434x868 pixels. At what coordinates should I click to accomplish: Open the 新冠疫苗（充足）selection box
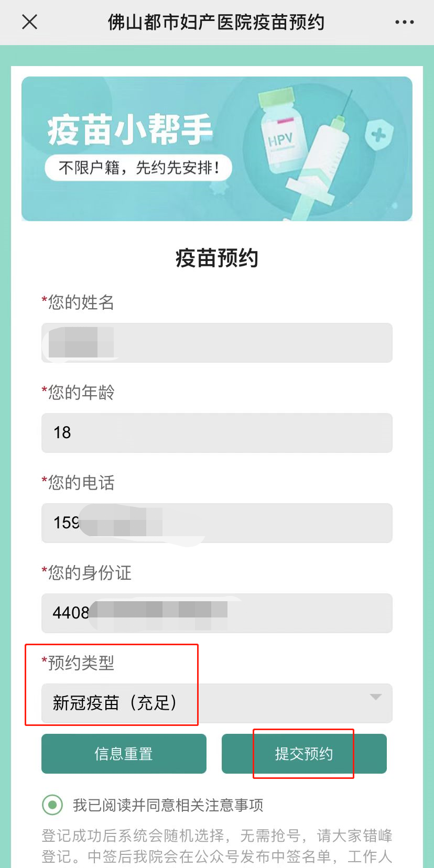[210, 703]
